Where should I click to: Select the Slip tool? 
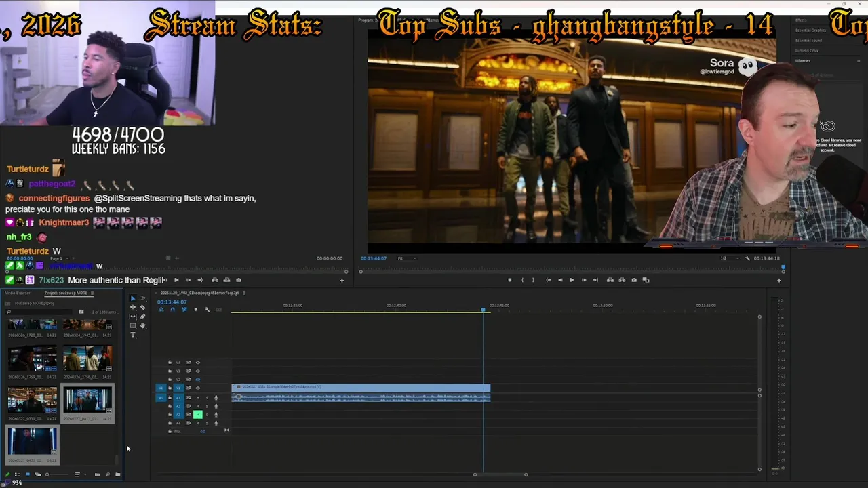point(133,317)
